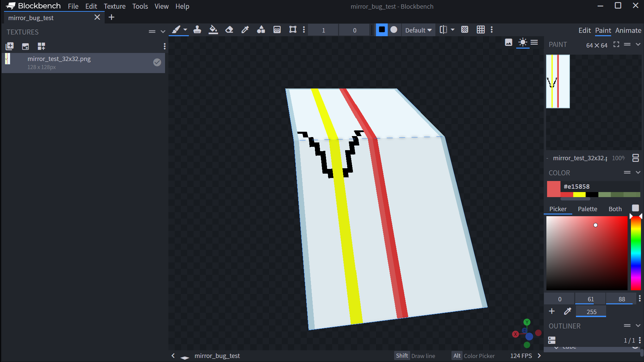Toggle the painting grid display
Screen dimensions: 644x362
[x=481, y=29]
